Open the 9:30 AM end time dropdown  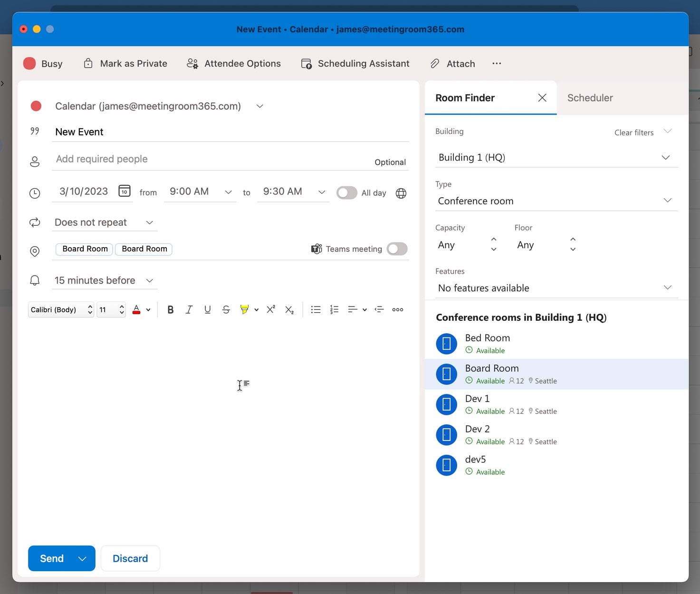322,192
